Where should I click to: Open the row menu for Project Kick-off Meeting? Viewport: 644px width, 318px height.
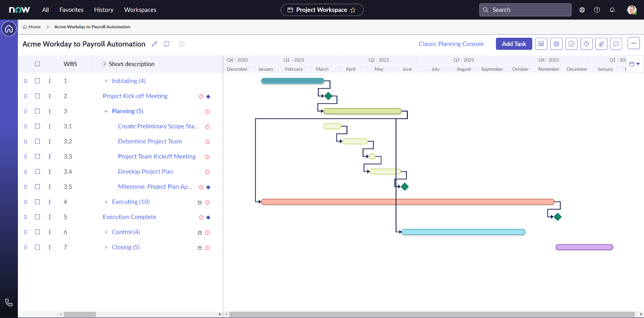(50, 96)
